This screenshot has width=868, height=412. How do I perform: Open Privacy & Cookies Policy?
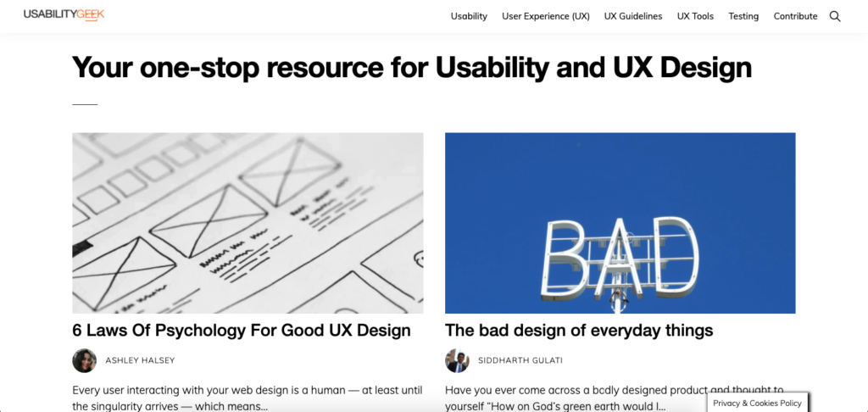757,404
